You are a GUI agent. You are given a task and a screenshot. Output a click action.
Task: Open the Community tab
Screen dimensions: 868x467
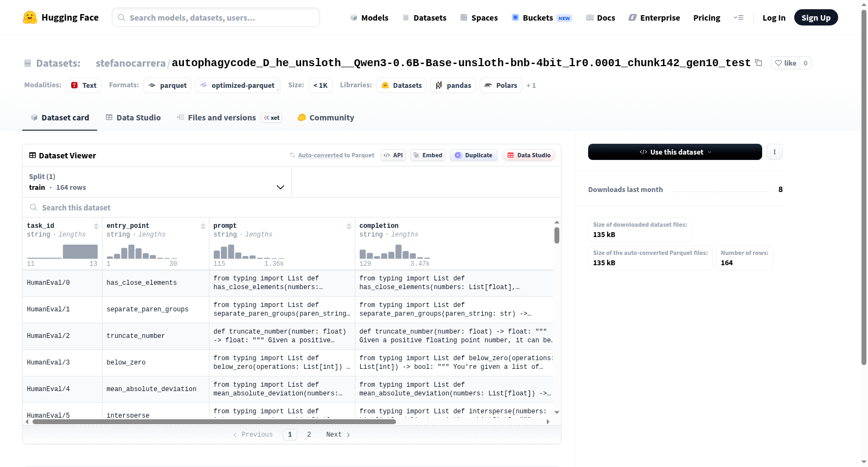(325, 118)
